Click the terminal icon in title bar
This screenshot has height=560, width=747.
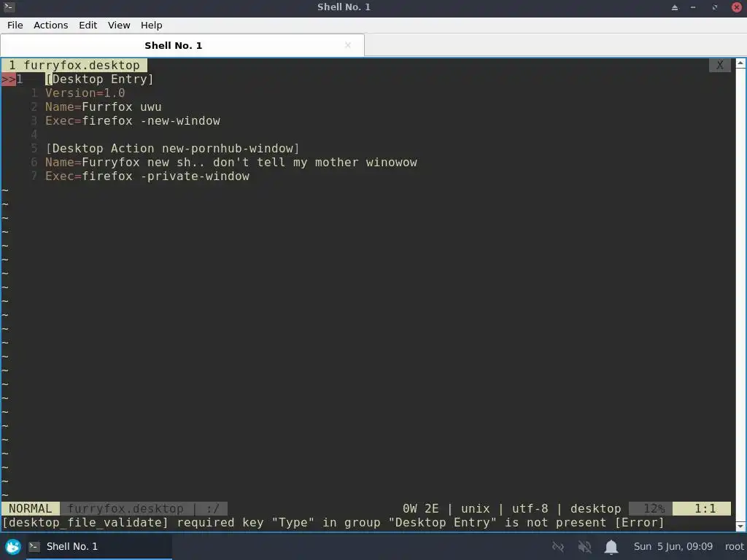[x=9, y=7]
